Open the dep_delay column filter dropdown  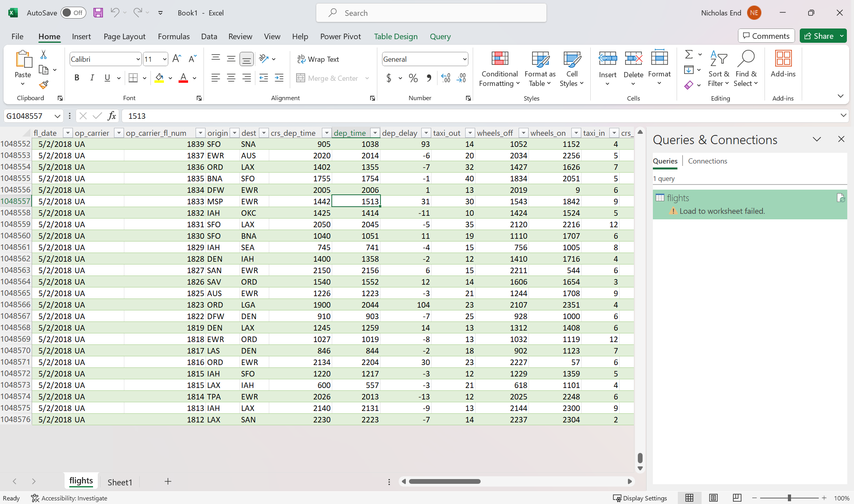[426, 133]
